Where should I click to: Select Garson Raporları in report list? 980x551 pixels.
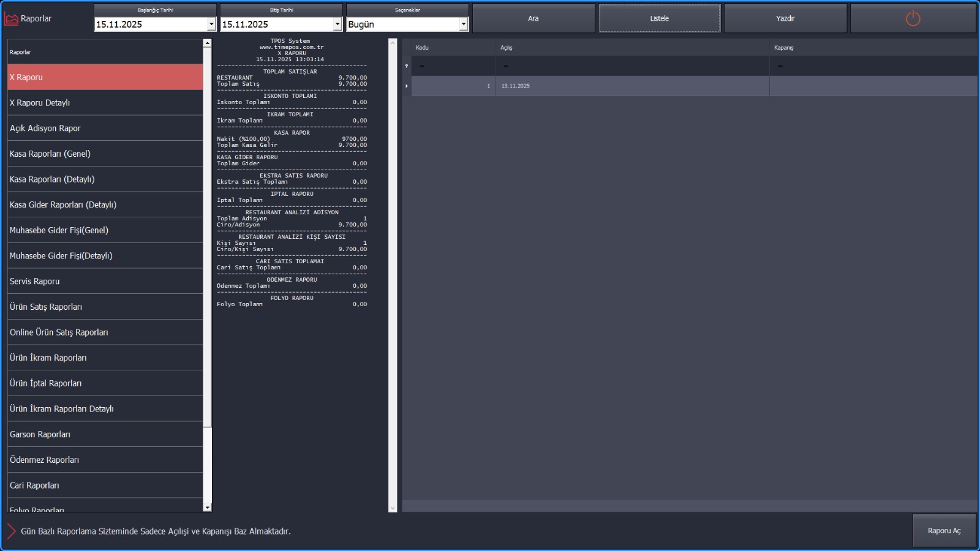105,434
